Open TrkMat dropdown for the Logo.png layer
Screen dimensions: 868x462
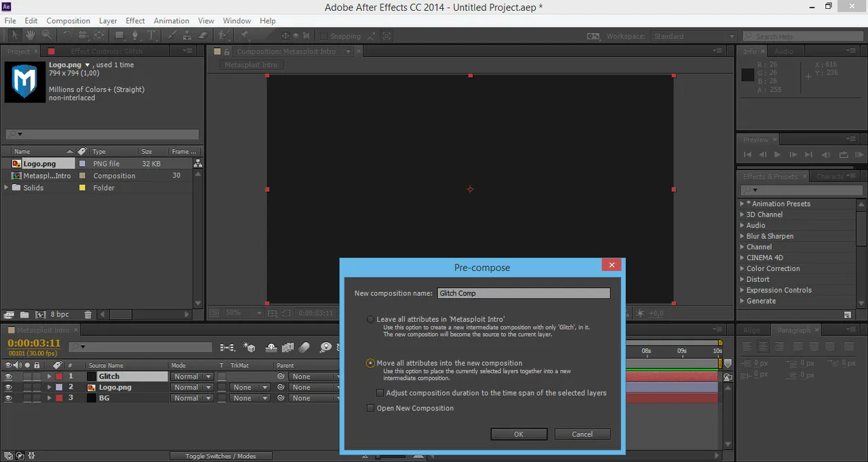point(249,387)
